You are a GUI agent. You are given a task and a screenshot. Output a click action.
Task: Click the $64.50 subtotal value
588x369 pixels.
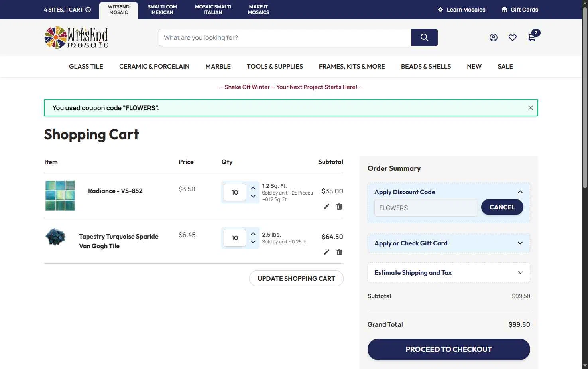[332, 237]
